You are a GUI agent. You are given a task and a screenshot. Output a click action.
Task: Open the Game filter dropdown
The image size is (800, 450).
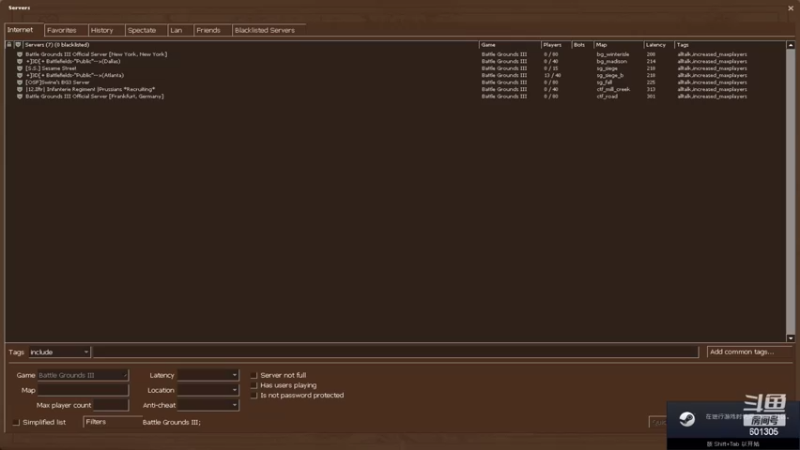pyautogui.click(x=83, y=375)
